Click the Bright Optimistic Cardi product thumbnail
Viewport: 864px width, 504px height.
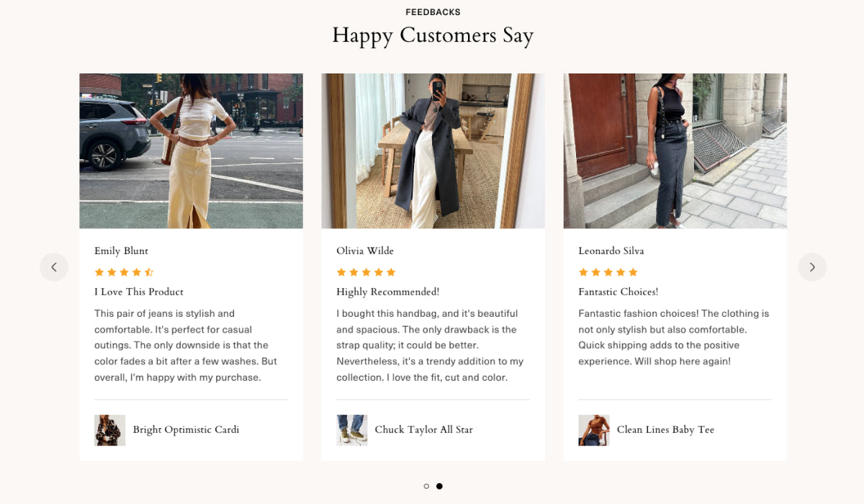109,430
